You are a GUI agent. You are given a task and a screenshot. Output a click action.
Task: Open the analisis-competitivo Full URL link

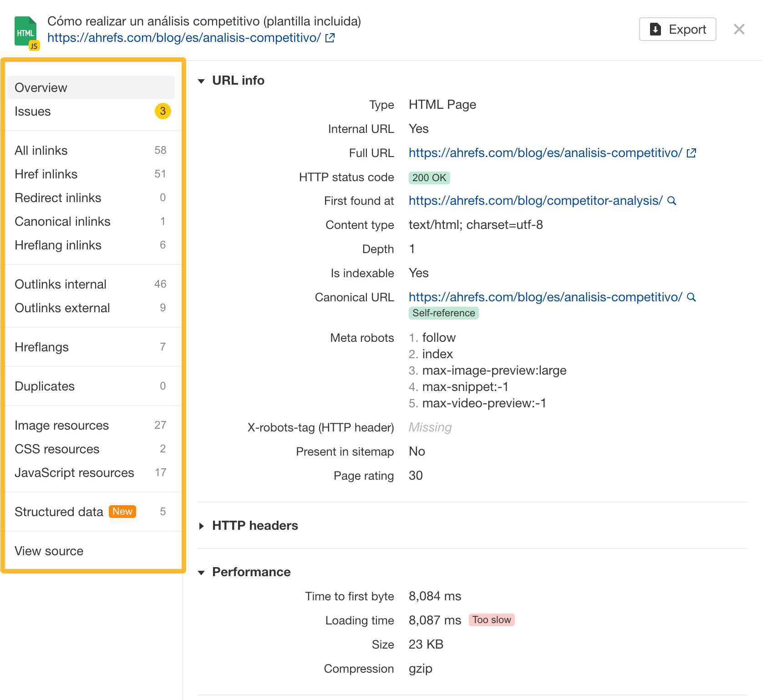[543, 153]
